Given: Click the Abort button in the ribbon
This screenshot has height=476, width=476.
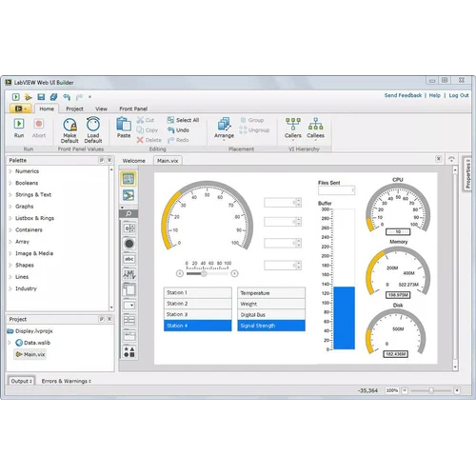Looking at the screenshot, I should pyautogui.click(x=39, y=128).
